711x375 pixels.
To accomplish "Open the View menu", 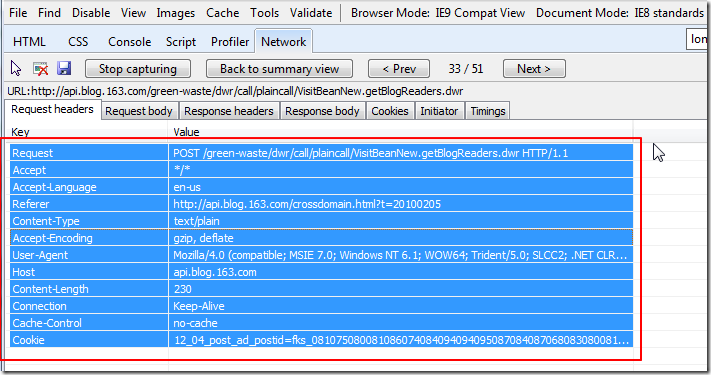I will tap(133, 13).
